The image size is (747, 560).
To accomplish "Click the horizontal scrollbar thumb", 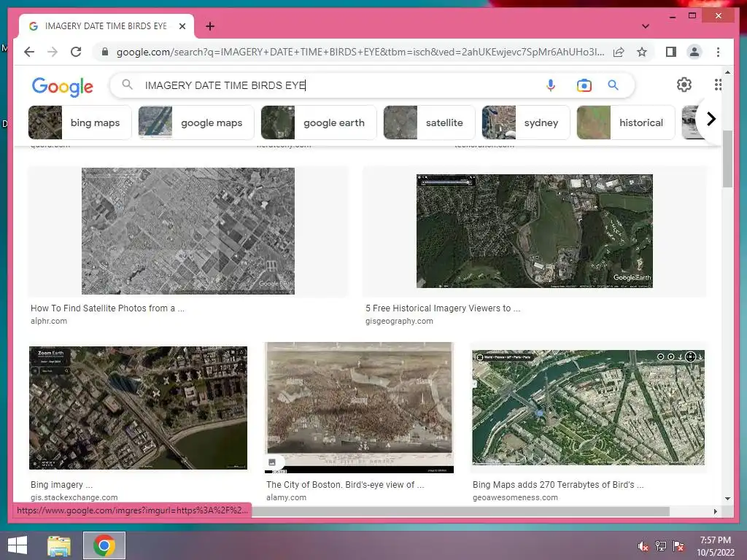I will tap(460, 511).
